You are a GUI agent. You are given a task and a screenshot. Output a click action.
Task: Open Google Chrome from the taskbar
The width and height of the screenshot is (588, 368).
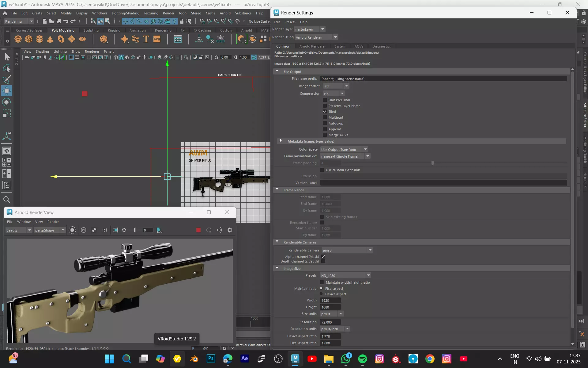coord(430,358)
